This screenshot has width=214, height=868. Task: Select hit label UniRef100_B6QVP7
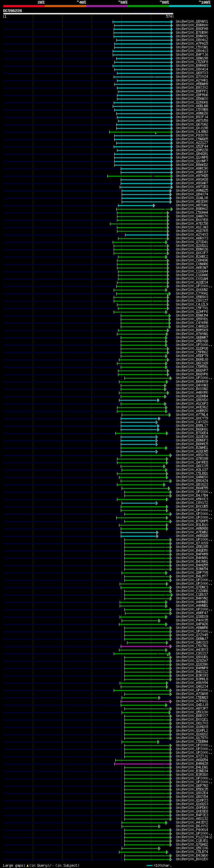[192, 371]
